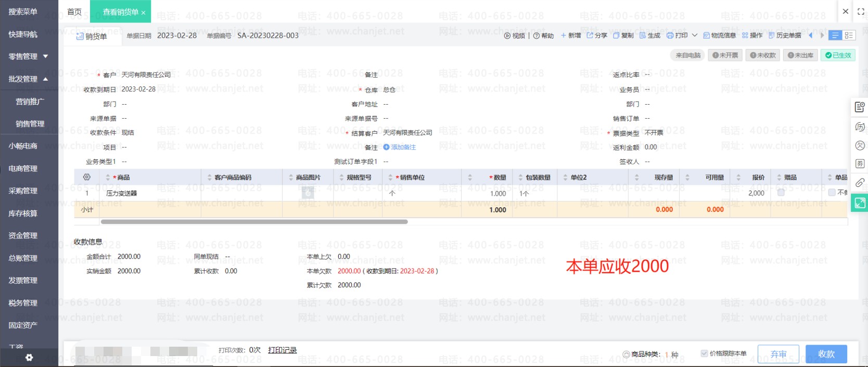Open 物流信息 logistics info

(719, 35)
